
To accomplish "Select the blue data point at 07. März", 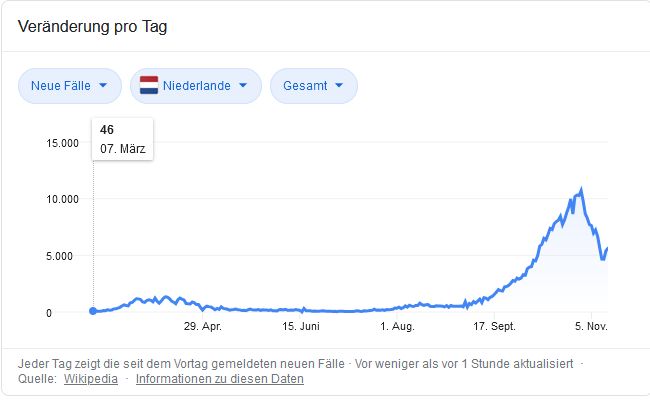I will pos(93,311).
